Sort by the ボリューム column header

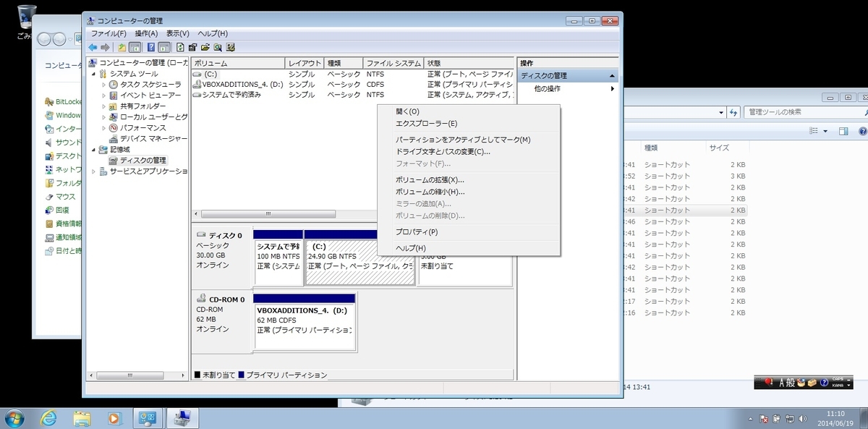237,63
